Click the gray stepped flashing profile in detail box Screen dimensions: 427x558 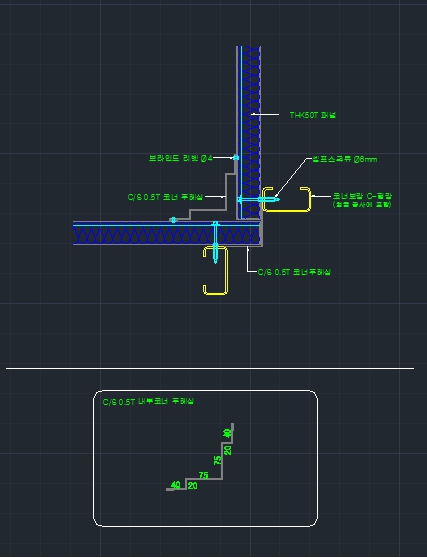(x=200, y=457)
